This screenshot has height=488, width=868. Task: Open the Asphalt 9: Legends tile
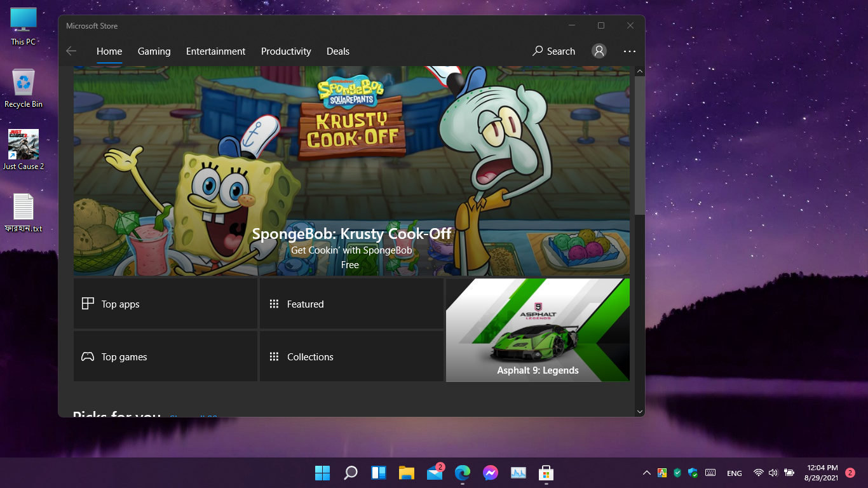538,330
